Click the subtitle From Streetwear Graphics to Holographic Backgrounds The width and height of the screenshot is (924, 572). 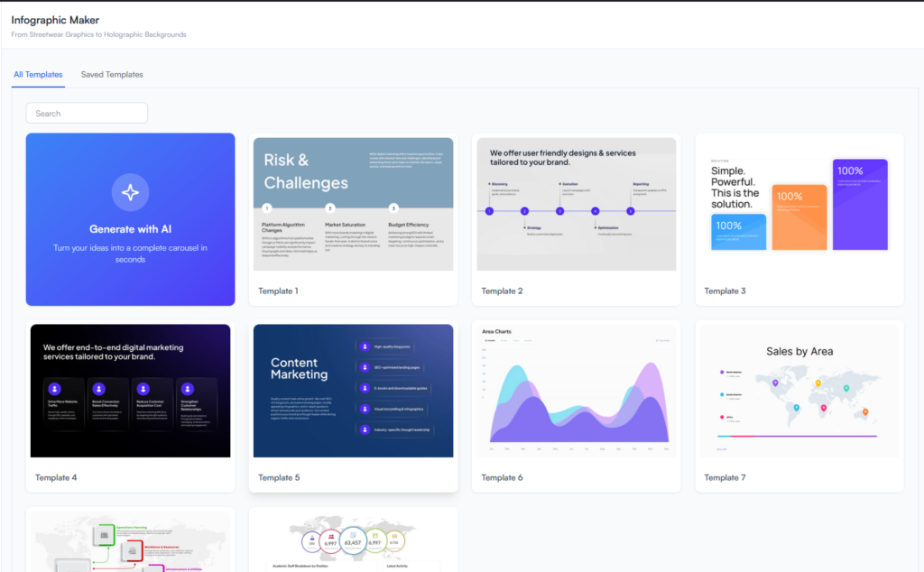click(x=97, y=32)
